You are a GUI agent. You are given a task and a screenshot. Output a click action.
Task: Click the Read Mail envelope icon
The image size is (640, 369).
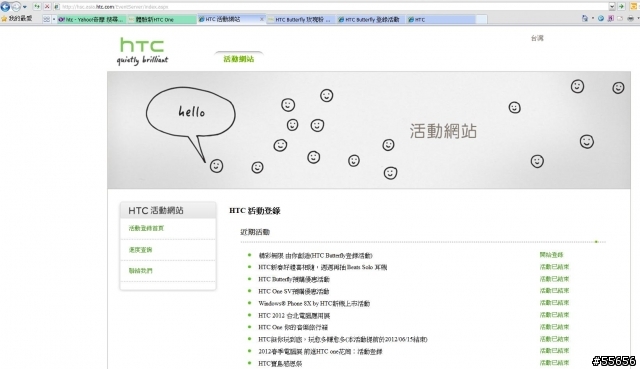620,18
